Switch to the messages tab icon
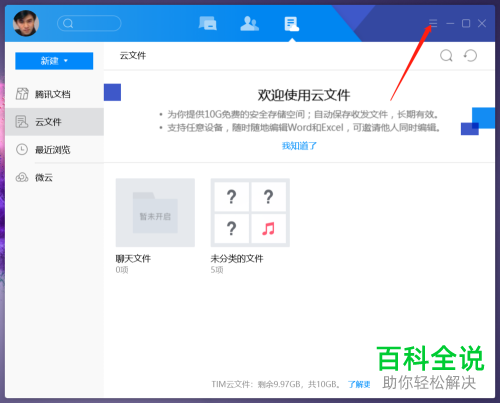Image resolution: width=500 pixels, height=403 pixels. coord(208,23)
